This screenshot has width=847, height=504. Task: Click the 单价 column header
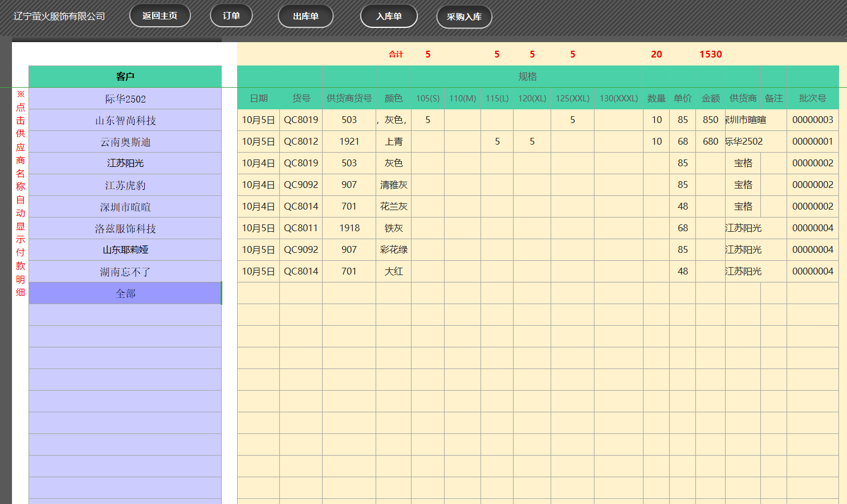[x=682, y=98]
